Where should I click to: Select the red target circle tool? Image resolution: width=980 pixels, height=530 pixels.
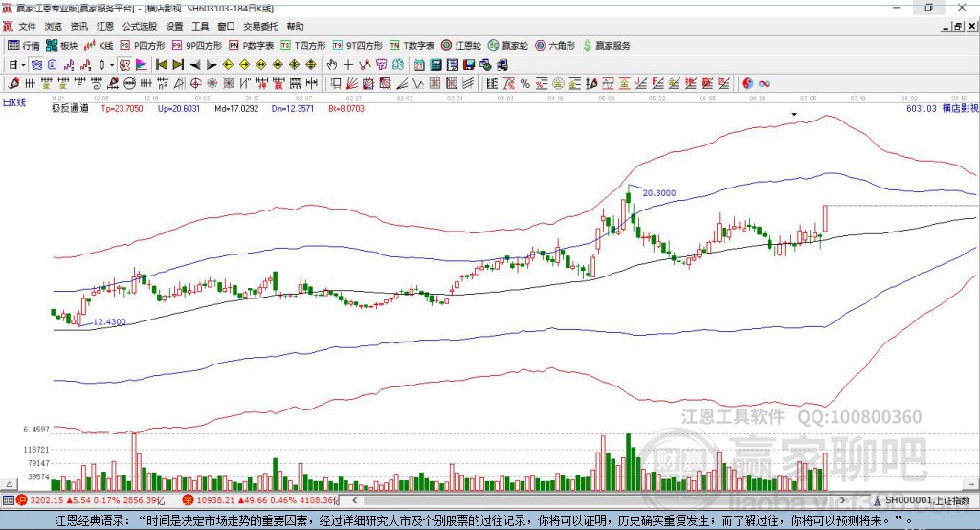click(x=195, y=84)
